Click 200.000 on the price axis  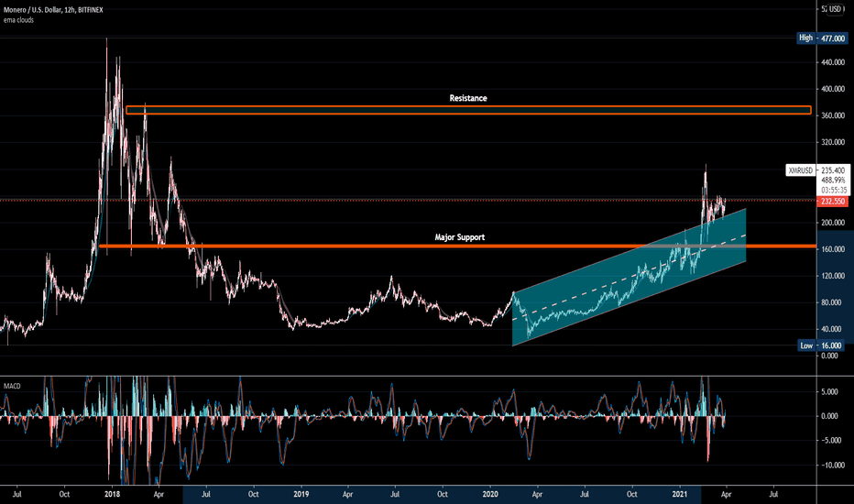tap(833, 223)
